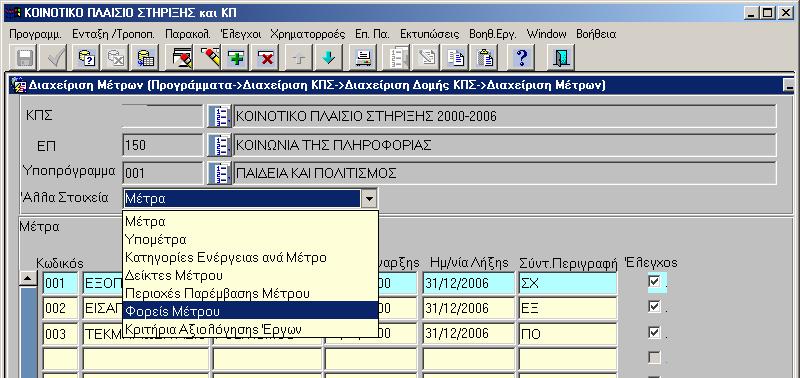Open the Επ. Πα. menu
800x378 pixels.
point(372,34)
